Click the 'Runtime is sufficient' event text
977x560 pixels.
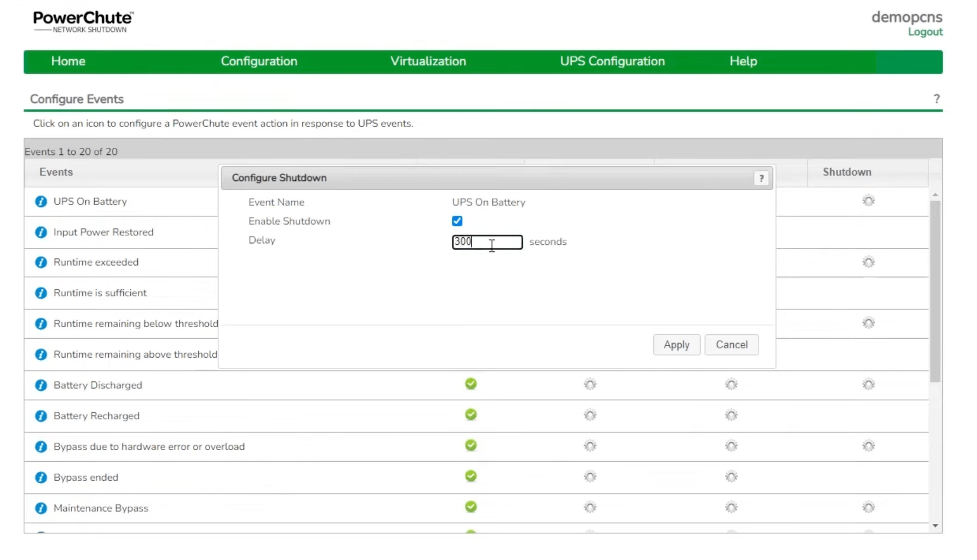point(100,293)
